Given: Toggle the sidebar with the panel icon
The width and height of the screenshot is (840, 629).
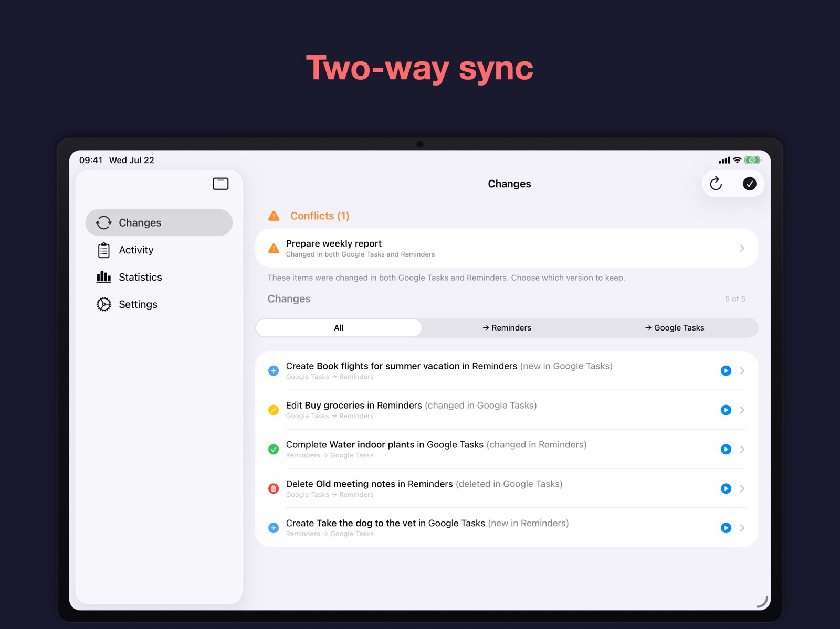Looking at the screenshot, I should tap(220, 184).
